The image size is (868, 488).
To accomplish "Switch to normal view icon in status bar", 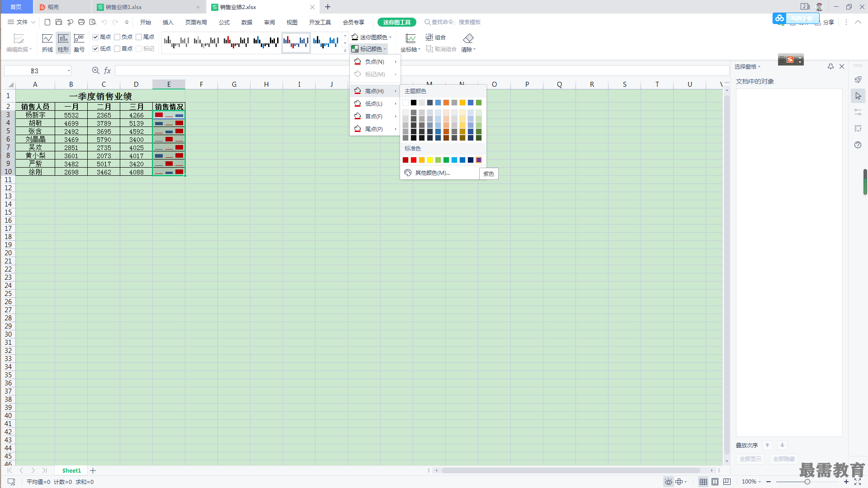I will pyautogui.click(x=703, y=482).
